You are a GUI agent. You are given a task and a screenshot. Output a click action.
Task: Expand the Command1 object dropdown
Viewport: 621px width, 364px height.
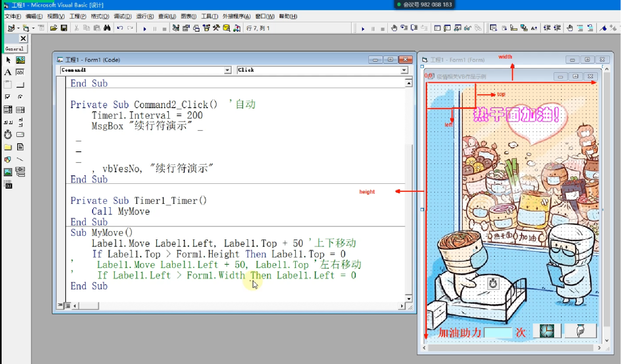tap(227, 70)
